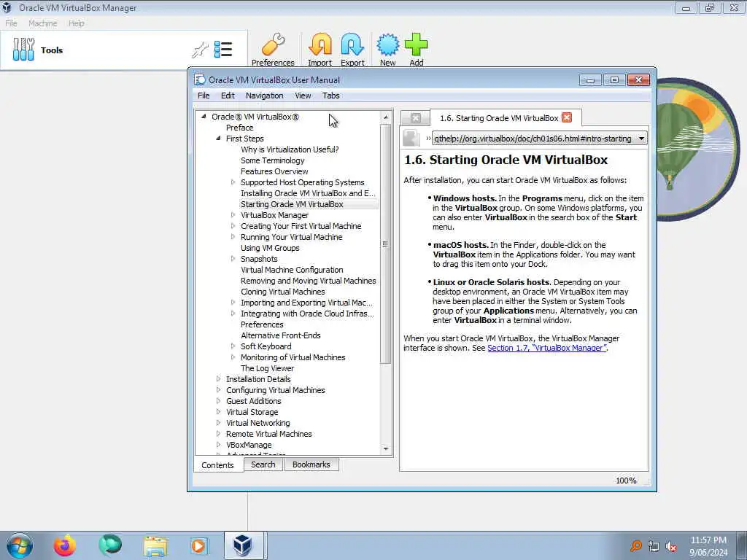This screenshot has height=560, width=747.
Task: Open Firefox from the taskbar
Action: click(64, 545)
